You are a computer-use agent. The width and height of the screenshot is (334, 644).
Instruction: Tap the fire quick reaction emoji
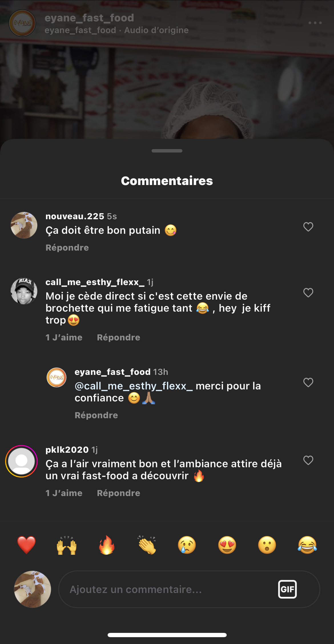(x=107, y=545)
